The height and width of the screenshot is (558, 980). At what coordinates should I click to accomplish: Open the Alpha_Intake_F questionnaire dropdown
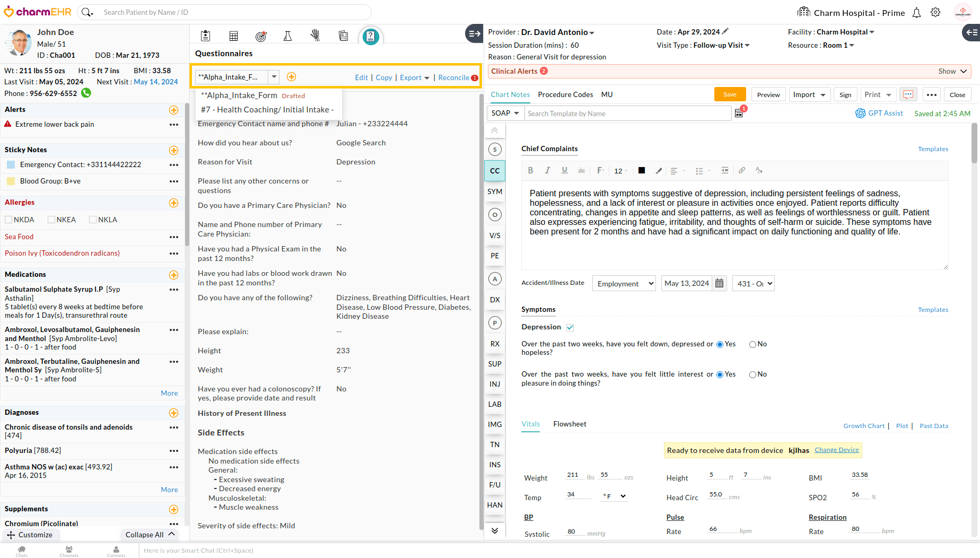point(274,77)
